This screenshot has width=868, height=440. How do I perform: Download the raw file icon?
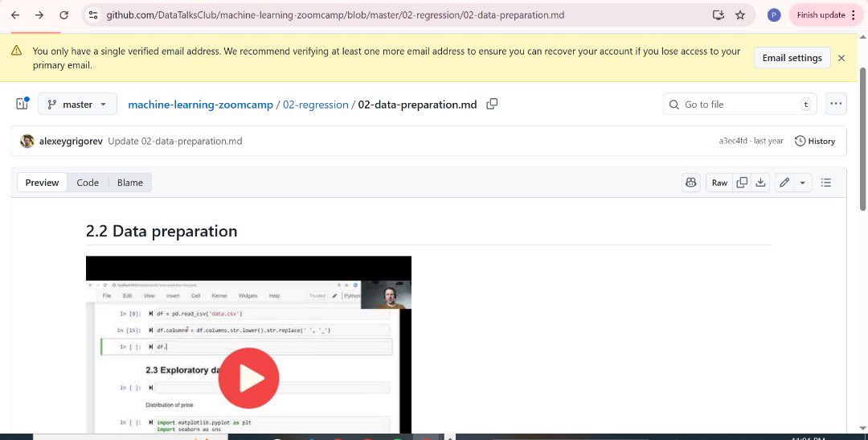[x=760, y=183]
